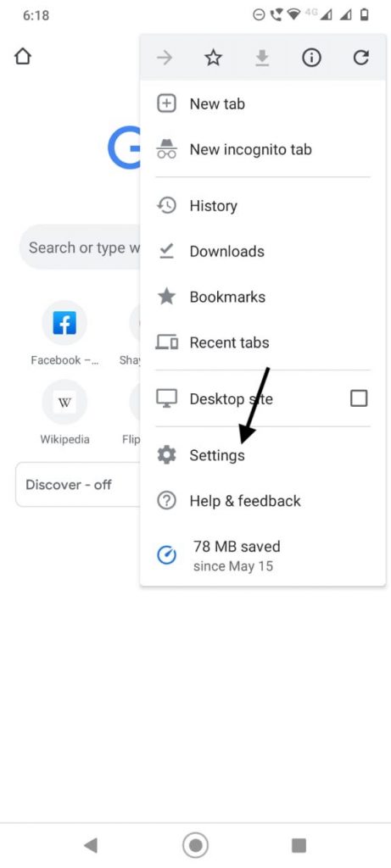Open a New tab

pos(263,104)
